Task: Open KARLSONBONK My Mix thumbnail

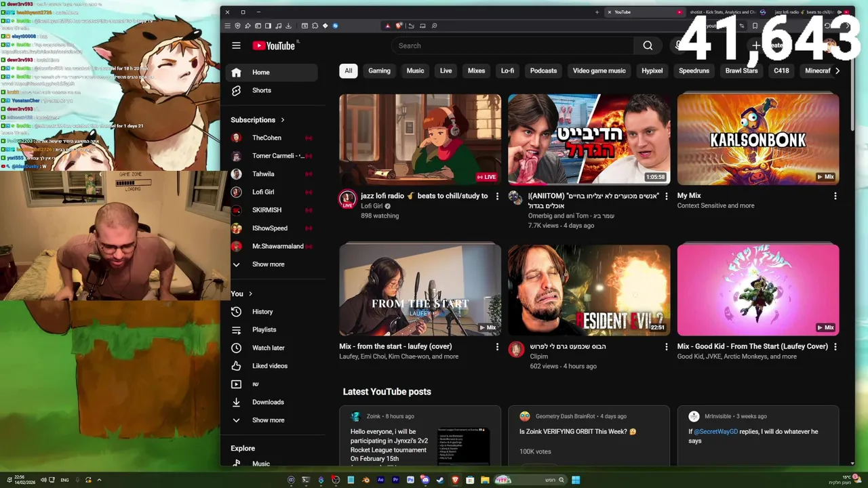Action: 758,140
